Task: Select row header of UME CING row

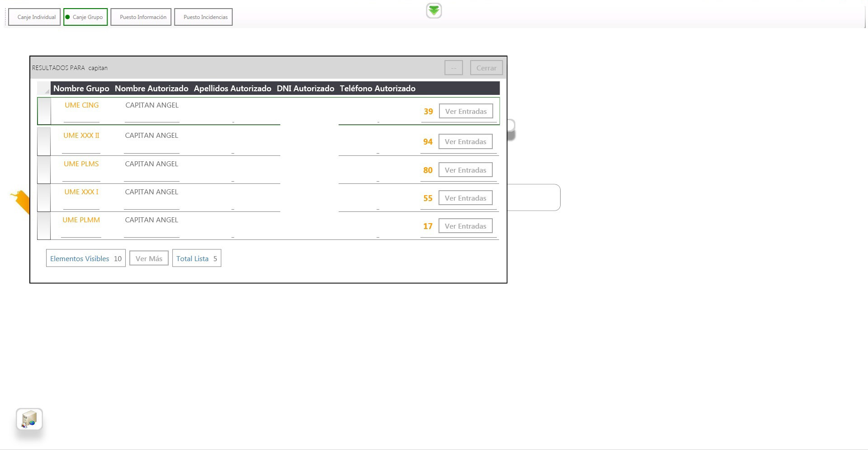Action: point(44,111)
